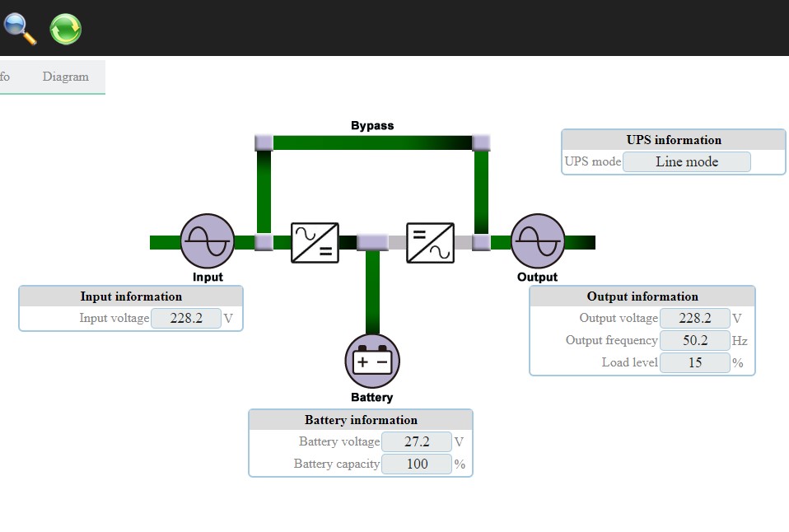Click the Output voltage label
789x532 pixels.
tap(619, 318)
